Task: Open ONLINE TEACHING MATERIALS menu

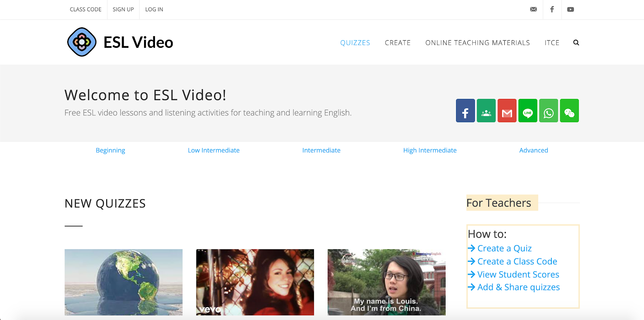Action: (477, 43)
